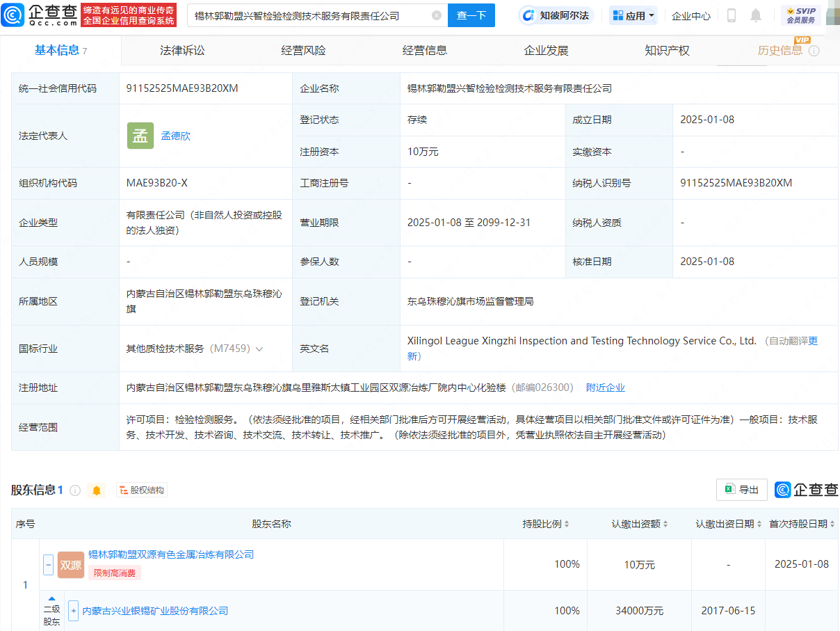Open the 历史信息 VIP tab
This screenshot has height=631, width=840.
(x=780, y=51)
